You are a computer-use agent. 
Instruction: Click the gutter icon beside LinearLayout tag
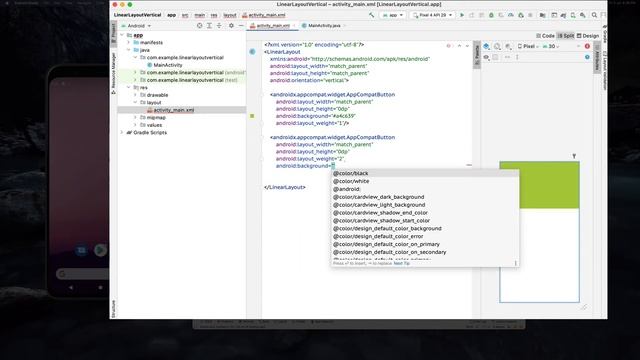(x=252, y=52)
